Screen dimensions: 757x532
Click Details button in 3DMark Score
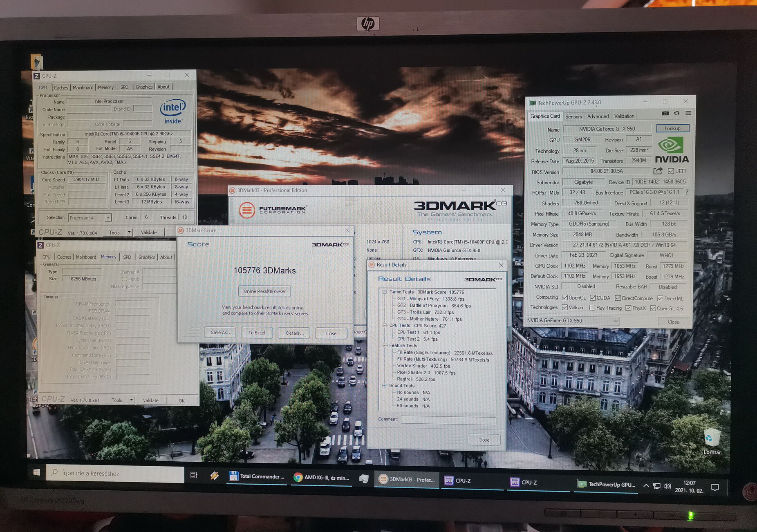click(294, 333)
